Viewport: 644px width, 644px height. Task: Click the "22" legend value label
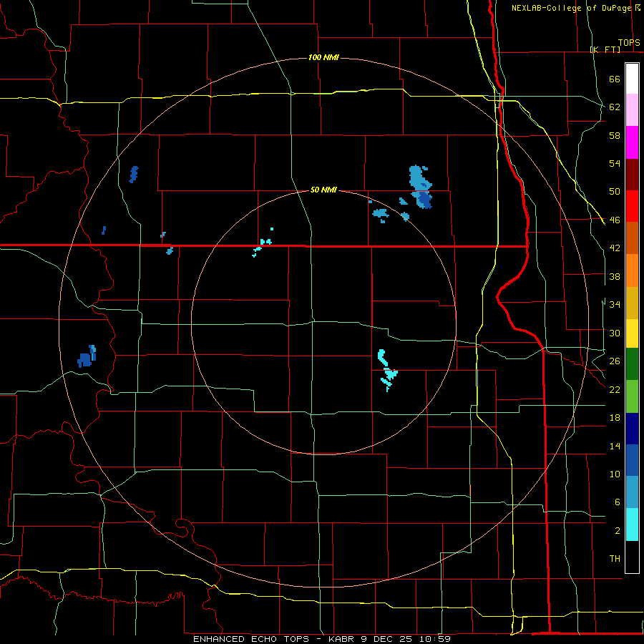(x=615, y=389)
